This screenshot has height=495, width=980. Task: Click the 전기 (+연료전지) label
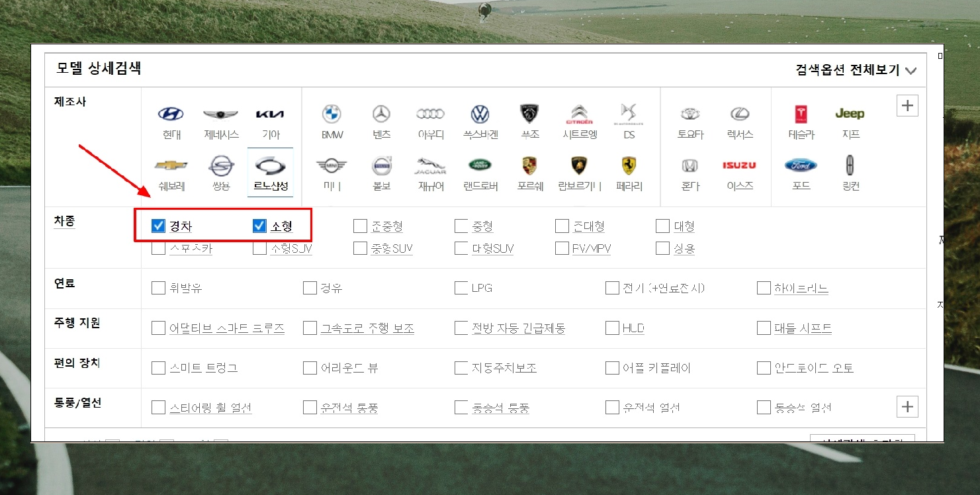pos(664,289)
